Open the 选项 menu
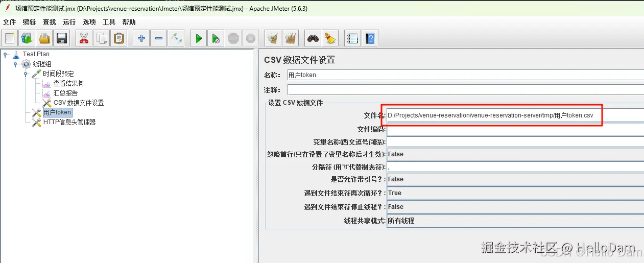Image resolution: width=644 pixels, height=263 pixels. [x=89, y=22]
